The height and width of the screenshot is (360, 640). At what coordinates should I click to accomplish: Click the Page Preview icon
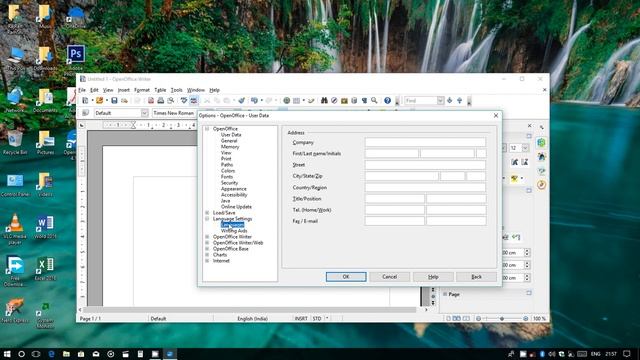coord(171,100)
